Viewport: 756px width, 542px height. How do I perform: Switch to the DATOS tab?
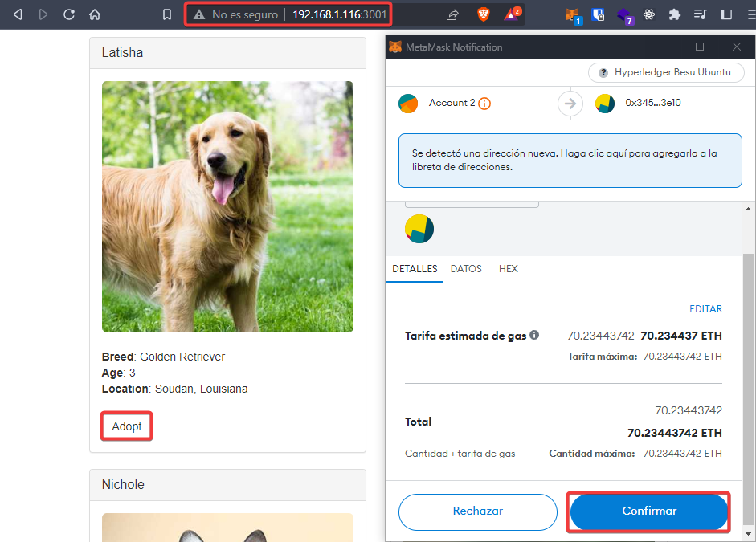(466, 269)
